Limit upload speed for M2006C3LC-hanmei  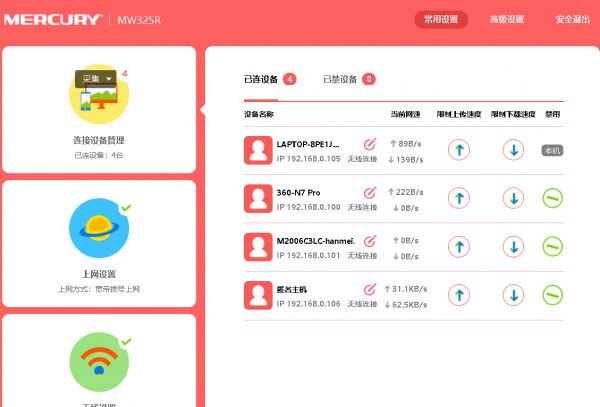[459, 247]
